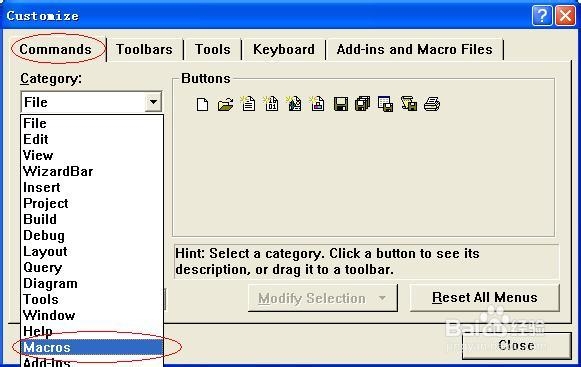Click the Open folder button icon

coord(226,104)
